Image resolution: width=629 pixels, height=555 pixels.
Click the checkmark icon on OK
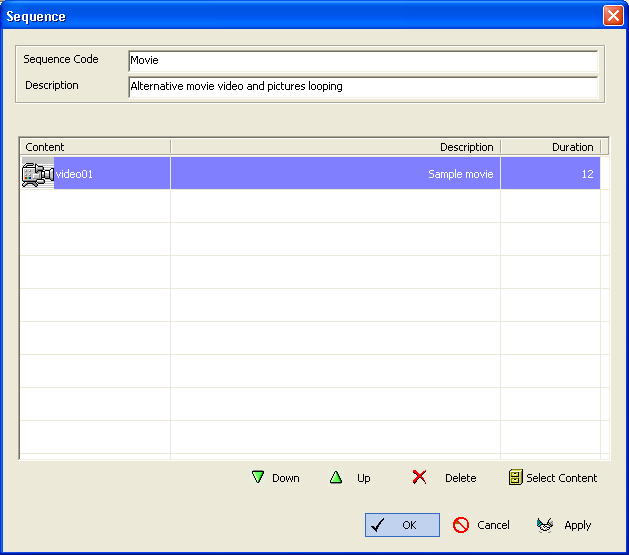point(378,525)
